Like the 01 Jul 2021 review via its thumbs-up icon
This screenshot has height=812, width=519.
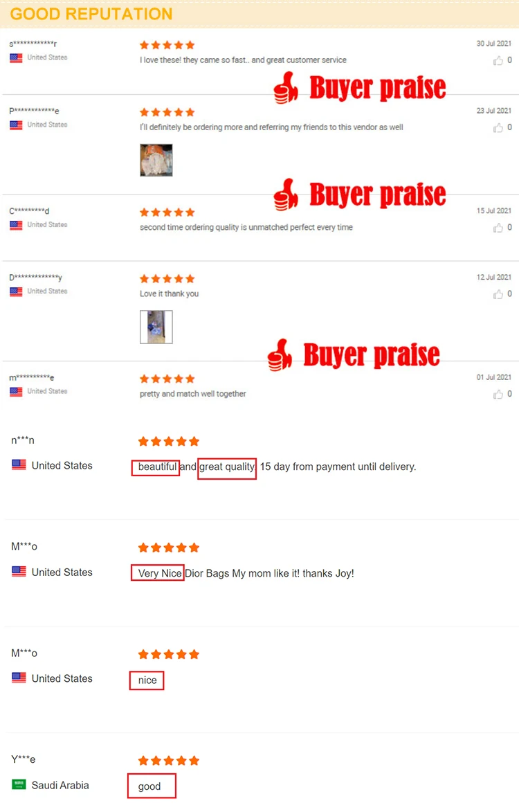(498, 395)
